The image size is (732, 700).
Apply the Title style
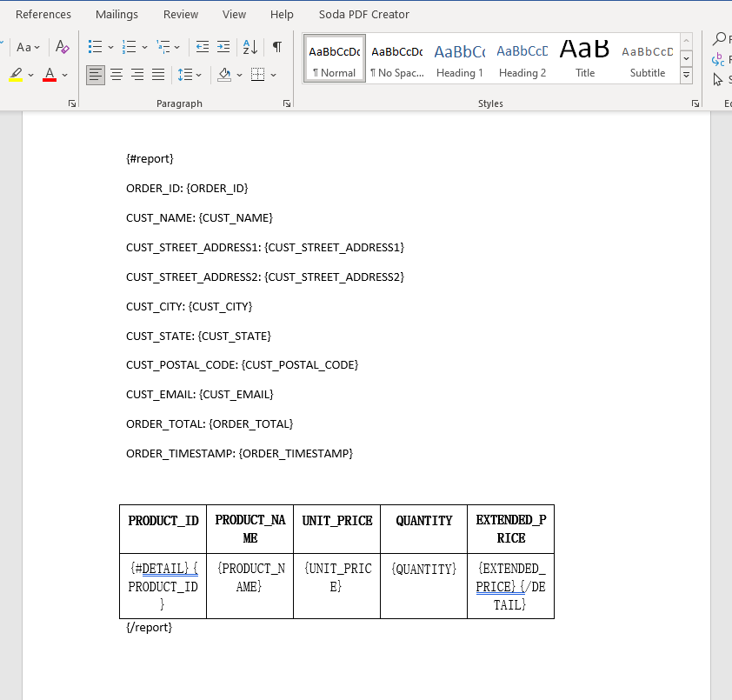585,58
